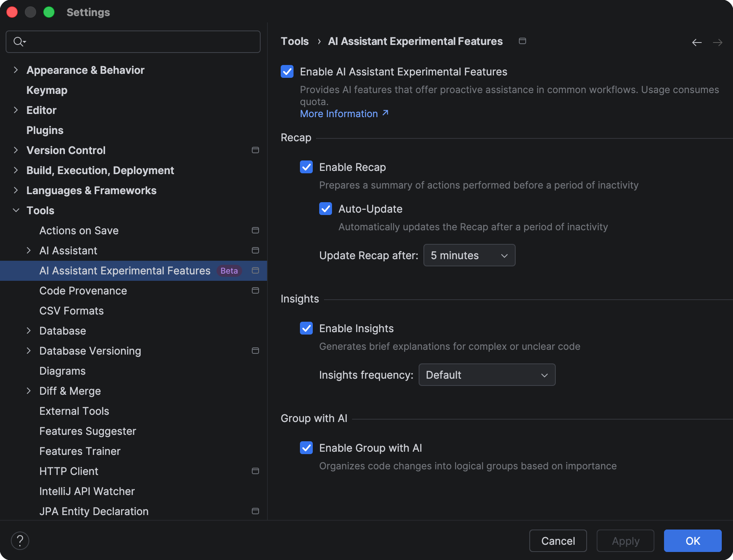
Task: Click project-level icon beside AI Assistant Experimental Features row
Action: point(255,270)
